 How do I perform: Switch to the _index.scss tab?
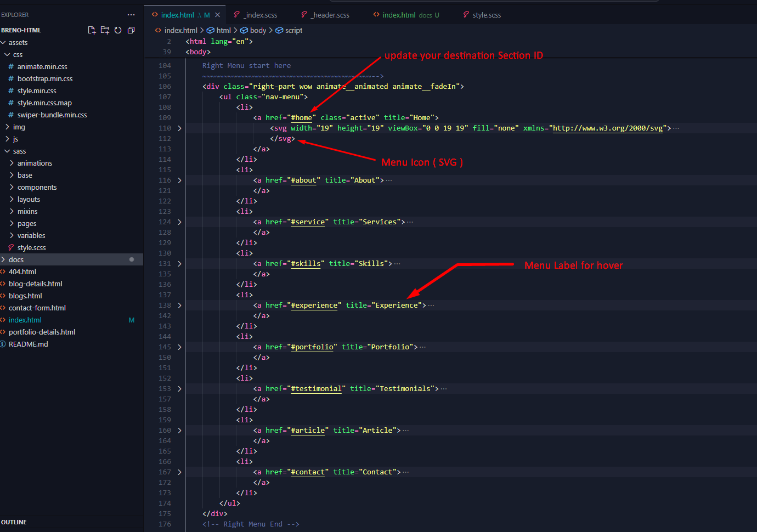[255, 15]
